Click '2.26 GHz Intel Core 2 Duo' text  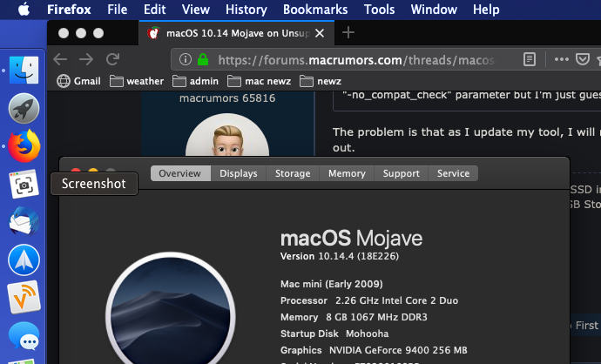coord(396,300)
